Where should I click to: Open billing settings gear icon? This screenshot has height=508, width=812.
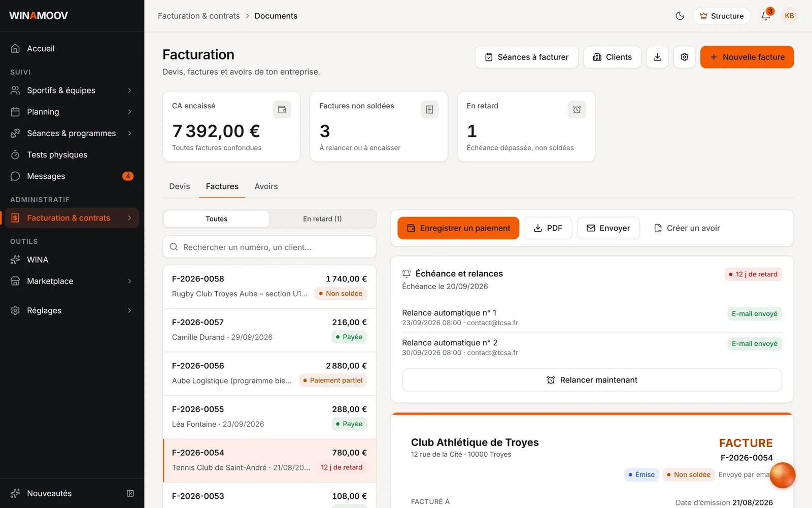click(x=685, y=57)
